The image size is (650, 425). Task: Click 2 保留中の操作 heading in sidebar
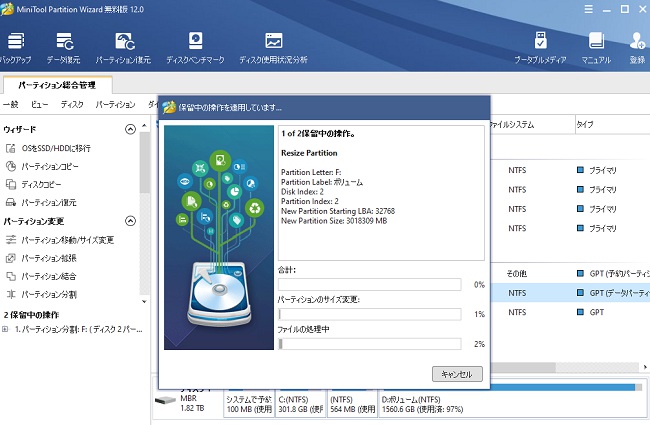tap(32, 315)
